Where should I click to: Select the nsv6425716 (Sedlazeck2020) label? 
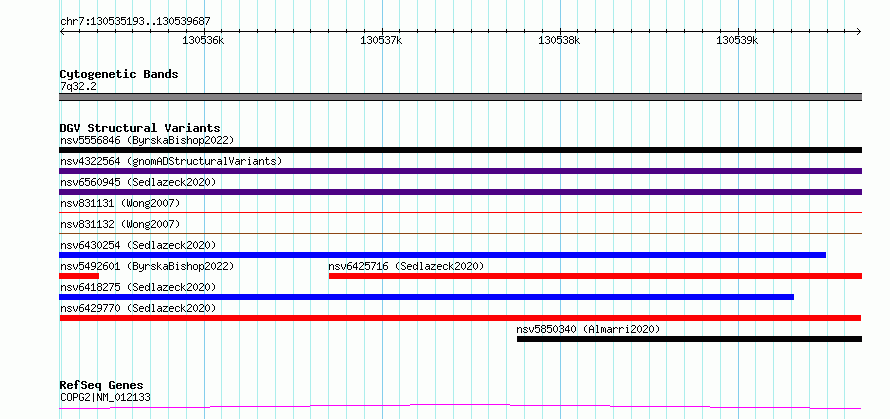click(406, 266)
